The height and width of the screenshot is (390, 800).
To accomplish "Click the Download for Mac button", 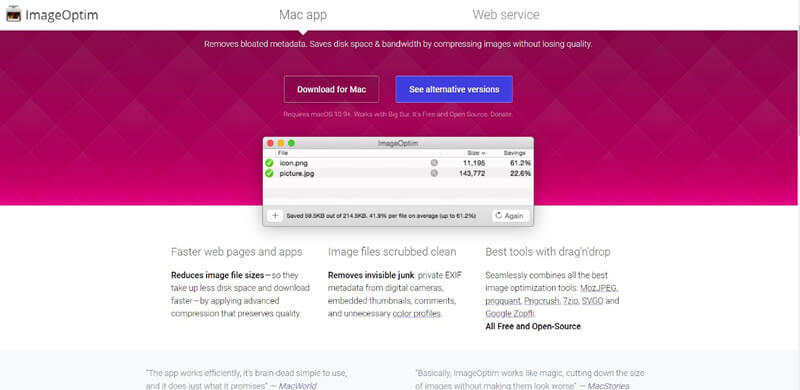I will tap(332, 89).
